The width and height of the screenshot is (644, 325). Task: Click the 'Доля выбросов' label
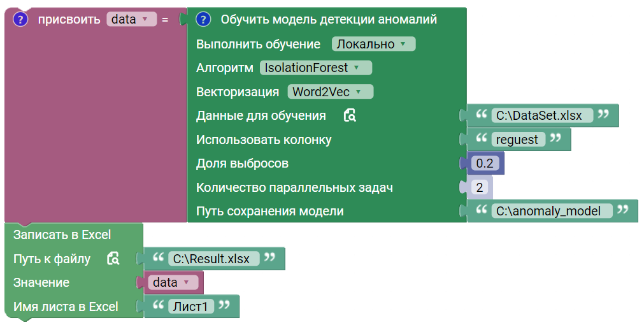(242, 164)
